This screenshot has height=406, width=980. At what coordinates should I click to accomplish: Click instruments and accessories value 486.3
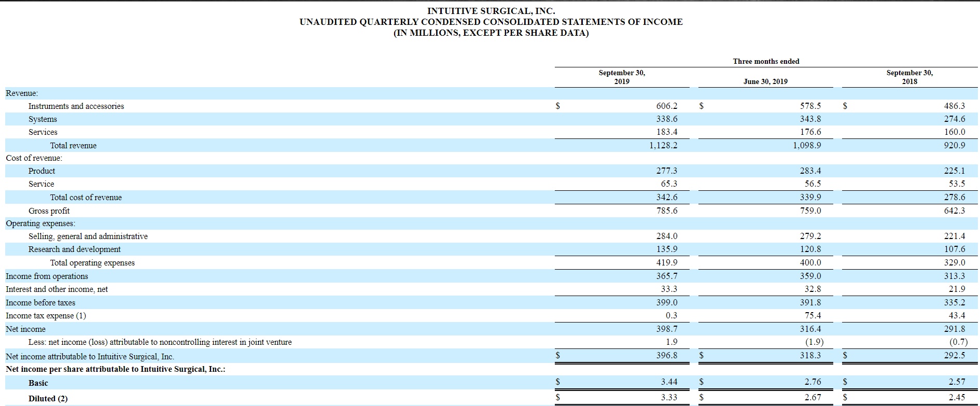point(955,106)
